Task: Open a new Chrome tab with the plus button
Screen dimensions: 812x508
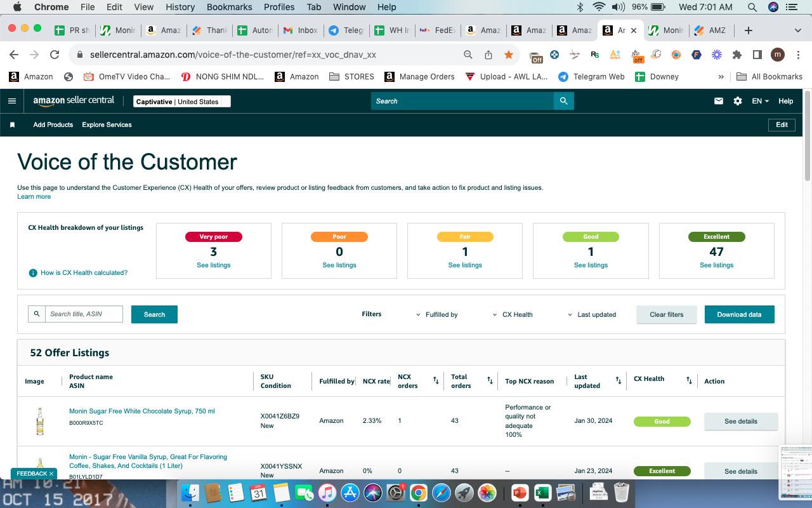Action: click(x=749, y=30)
